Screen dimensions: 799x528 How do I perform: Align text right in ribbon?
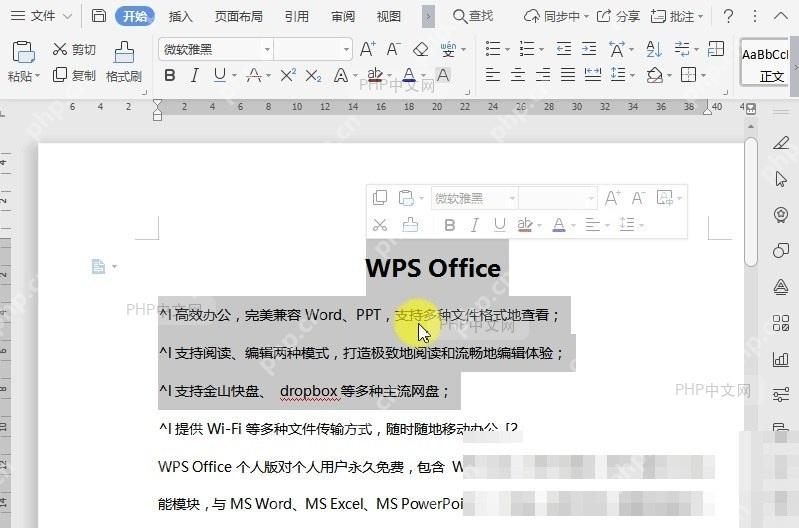(543, 75)
